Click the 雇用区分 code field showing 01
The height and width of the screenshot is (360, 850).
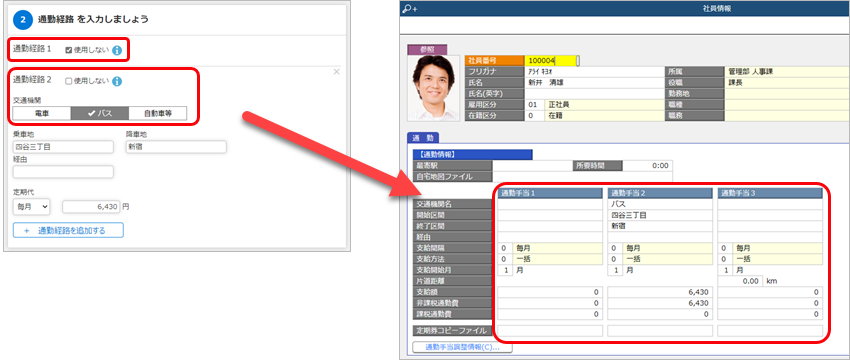pyautogui.click(x=535, y=105)
